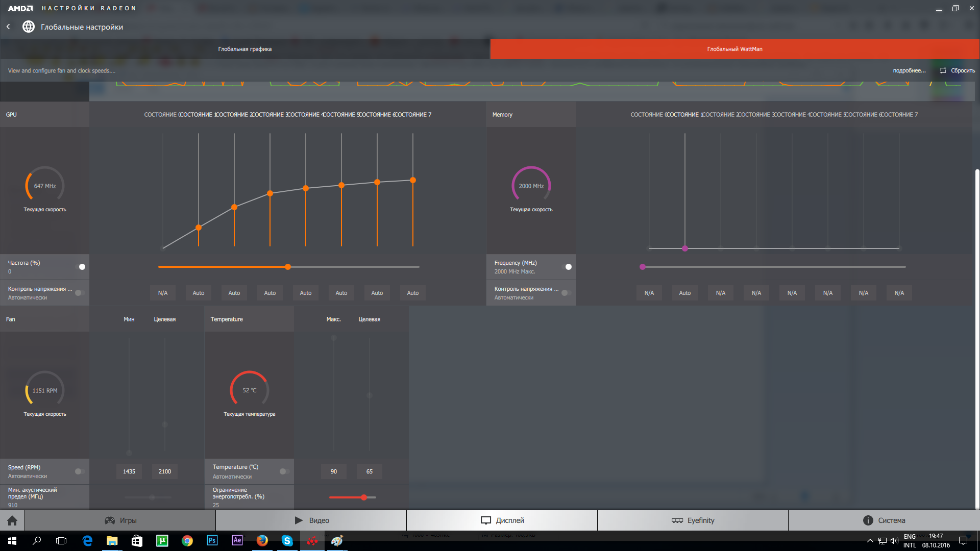The height and width of the screenshot is (551, 980).
Task: Open the Система info section
Action: (884, 520)
